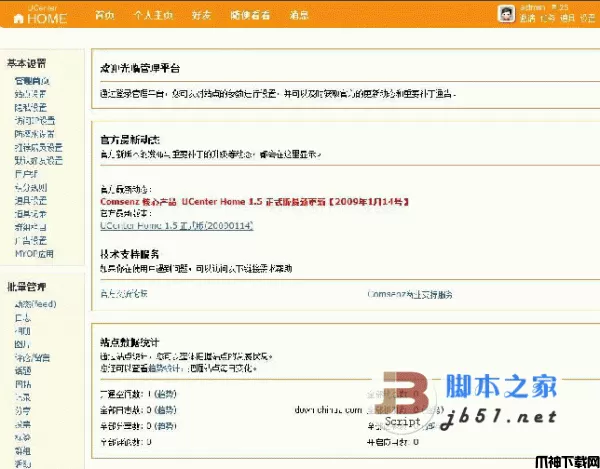Viewport: 600px width, 469px height.
Task: Open the red Comsenz UCenter Home 1.5 news link
Action: point(255,202)
